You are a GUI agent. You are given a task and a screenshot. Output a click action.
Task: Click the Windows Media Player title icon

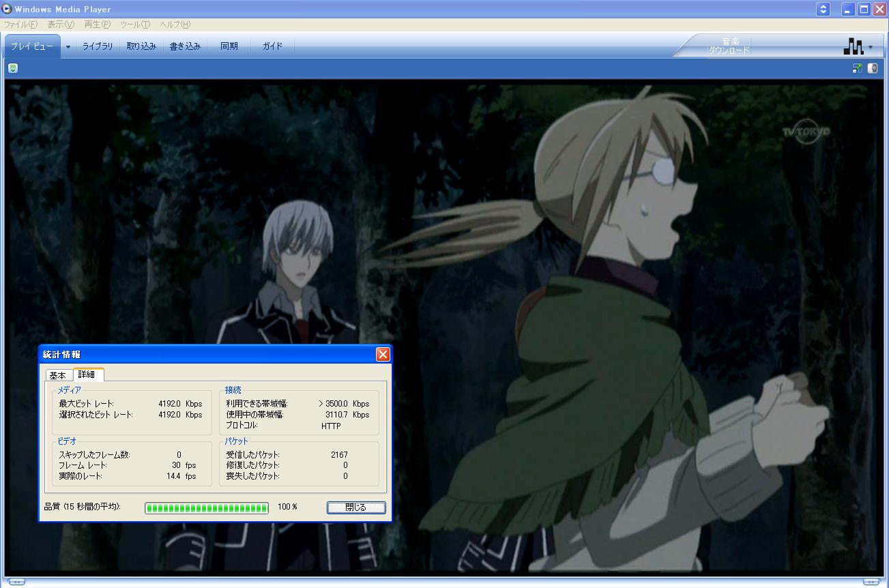click(x=7, y=9)
